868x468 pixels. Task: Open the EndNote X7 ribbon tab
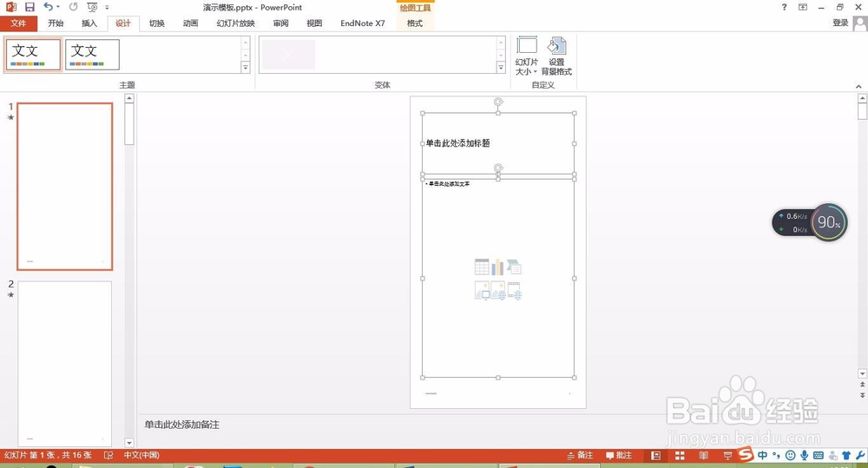click(363, 23)
